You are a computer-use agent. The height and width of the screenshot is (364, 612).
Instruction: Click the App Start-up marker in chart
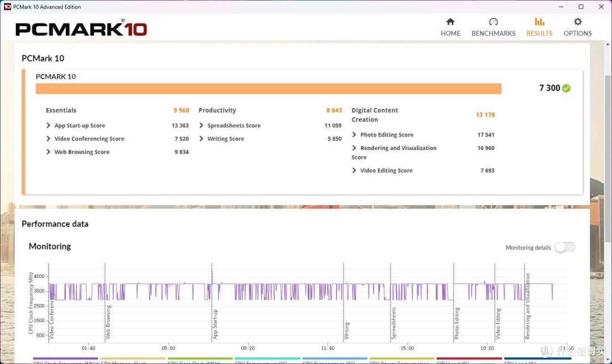(215, 324)
